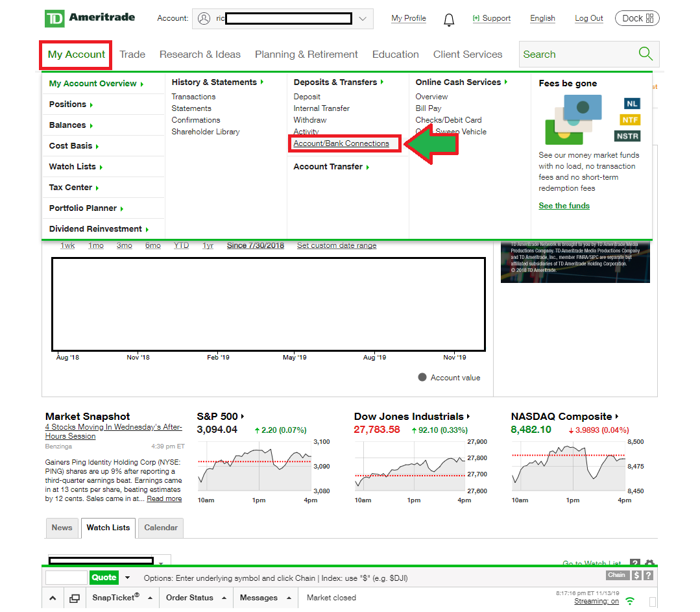Open the Trade menu

[x=132, y=55]
